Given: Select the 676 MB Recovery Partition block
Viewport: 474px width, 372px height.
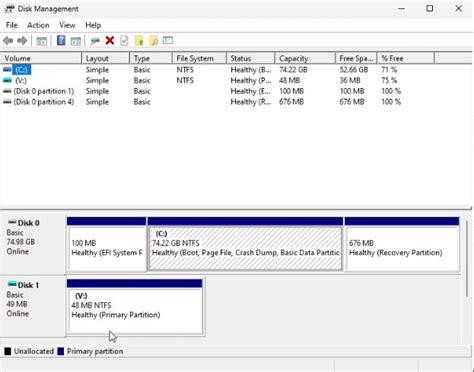Looking at the screenshot, I should 402,244.
